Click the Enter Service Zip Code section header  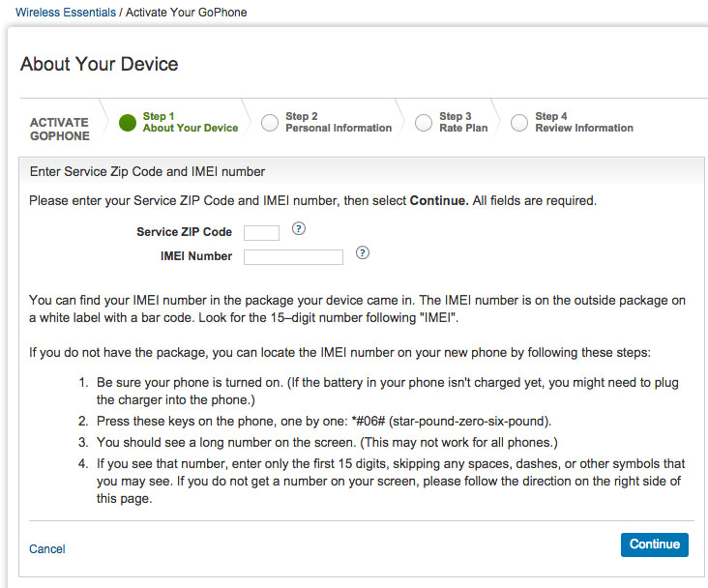(x=147, y=172)
